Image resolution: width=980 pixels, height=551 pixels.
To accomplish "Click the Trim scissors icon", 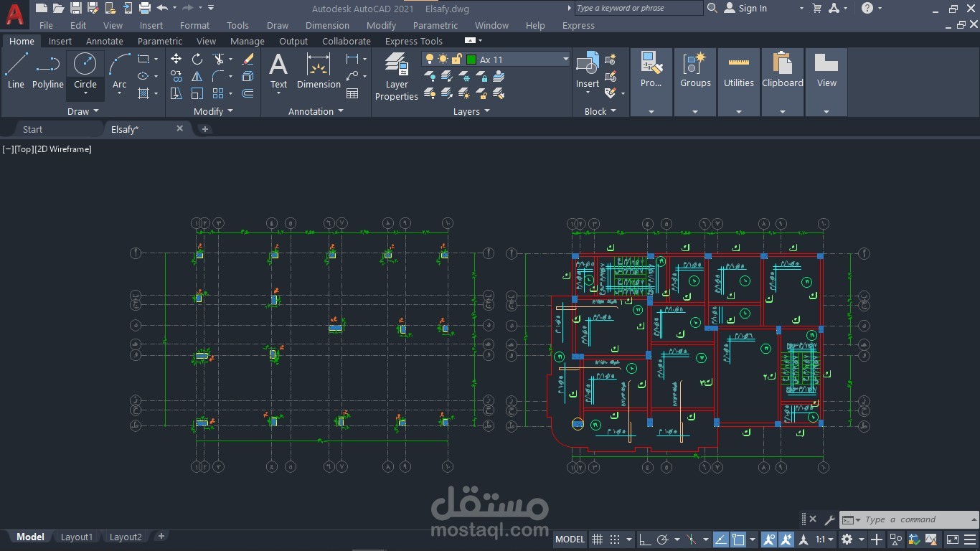I will pos(218,59).
